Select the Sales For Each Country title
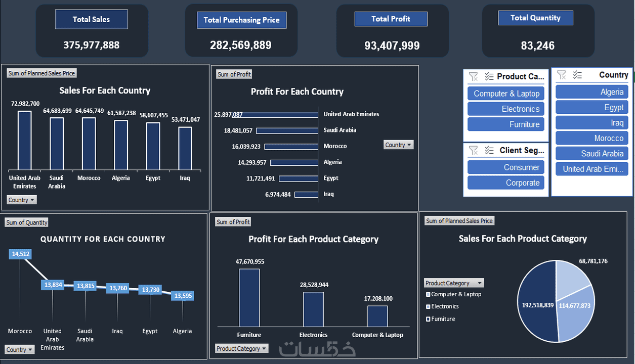The height and width of the screenshot is (364, 635). click(x=105, y=90)
